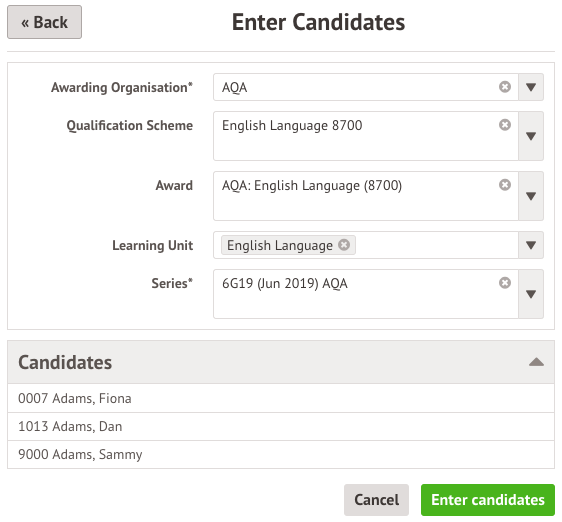Click the green Enter candidates button

point(488,500)
